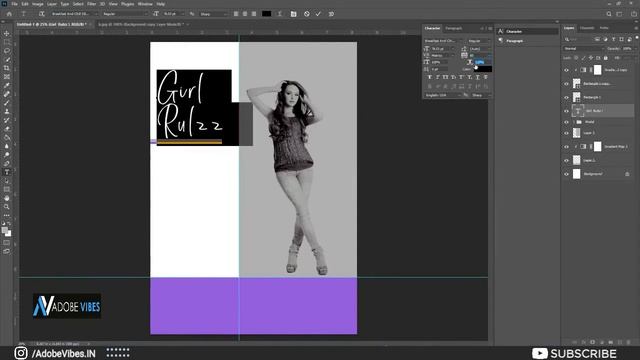Click the Home icon in options bar

9,14
